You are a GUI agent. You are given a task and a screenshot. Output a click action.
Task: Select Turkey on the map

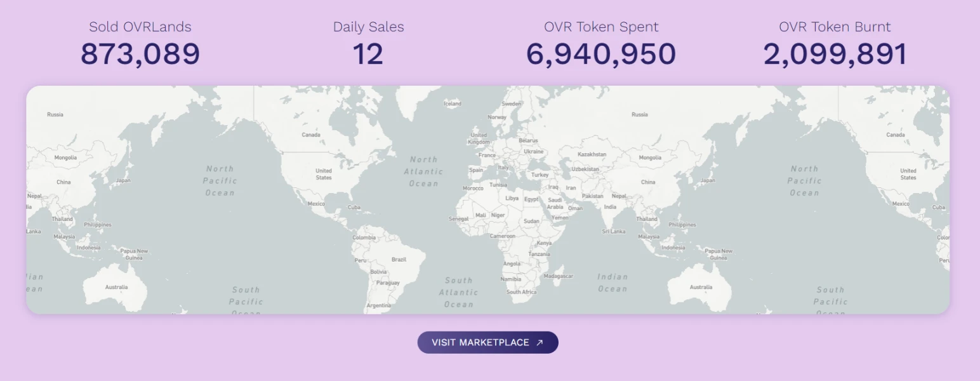pyautogui.click(x=540, y=175)
